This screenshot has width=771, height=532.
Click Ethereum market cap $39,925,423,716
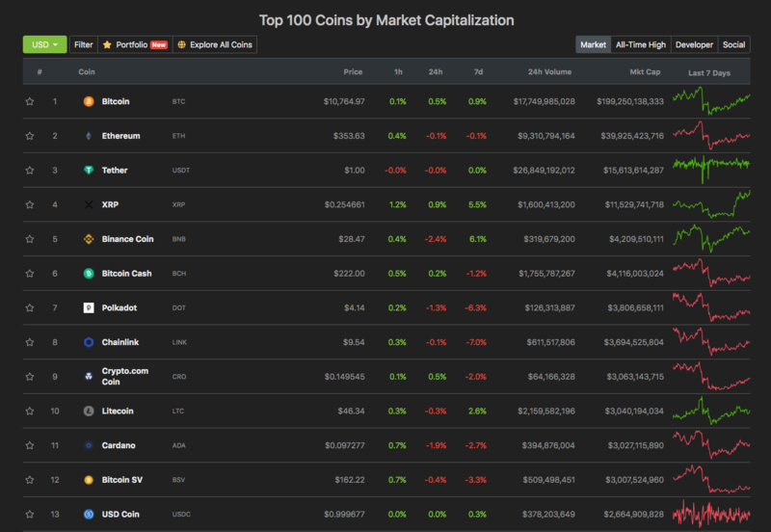pos(632,136)
